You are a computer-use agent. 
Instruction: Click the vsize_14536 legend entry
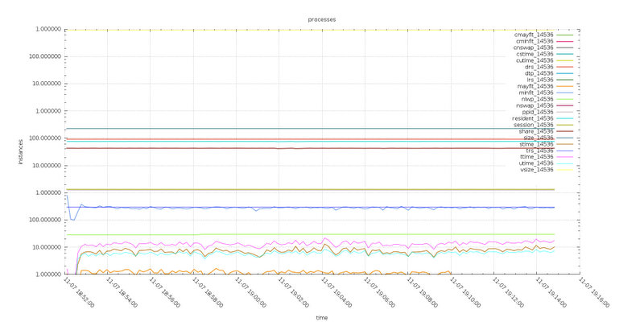coord(536,170)
